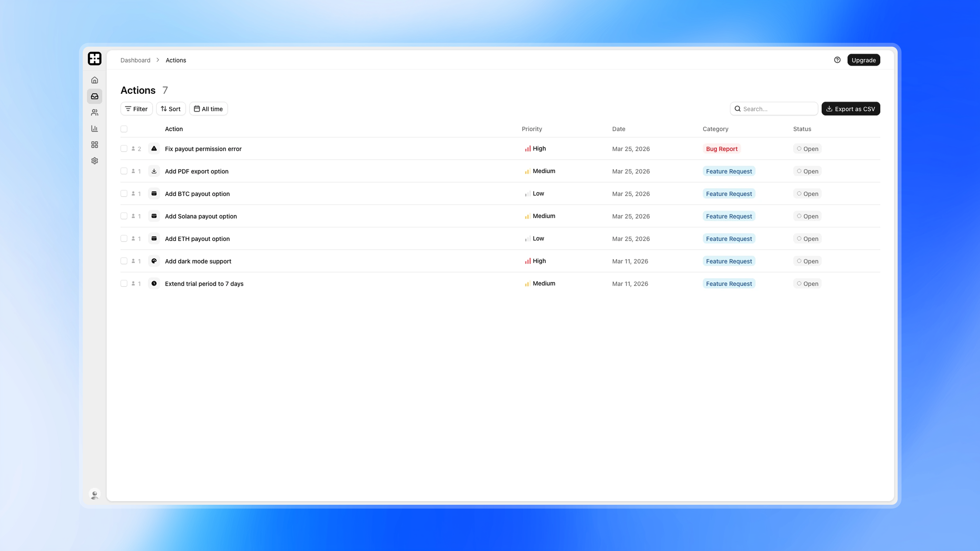Expand the All time date range picker
This screenshot has height=551, width=980.
[x=208, y=109]
